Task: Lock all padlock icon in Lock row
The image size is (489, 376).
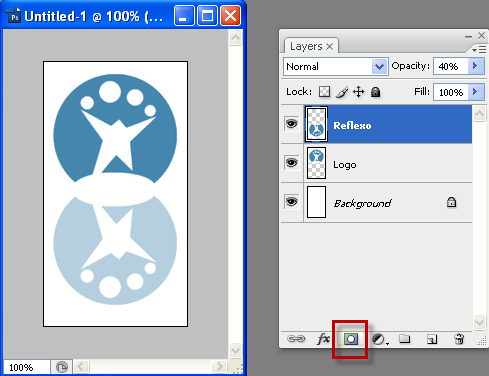Action: 376,92
